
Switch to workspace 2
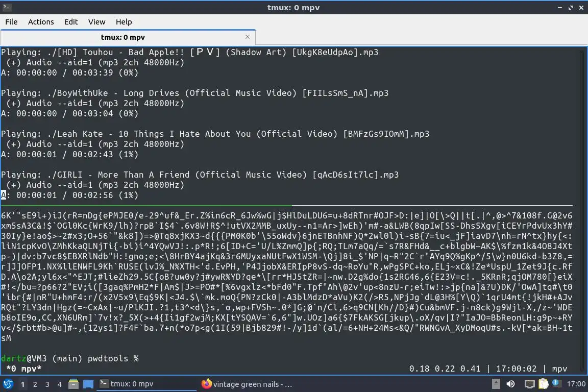(35, 384)
